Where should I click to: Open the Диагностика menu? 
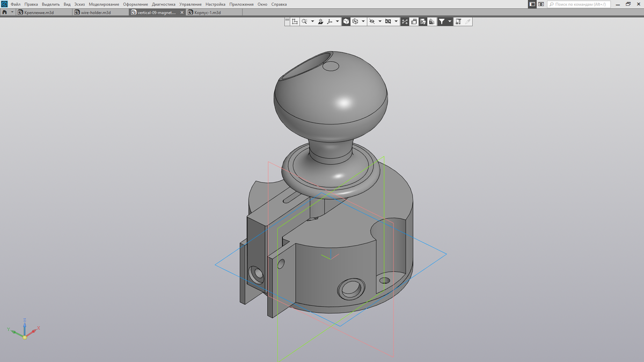tap(164, 4)
